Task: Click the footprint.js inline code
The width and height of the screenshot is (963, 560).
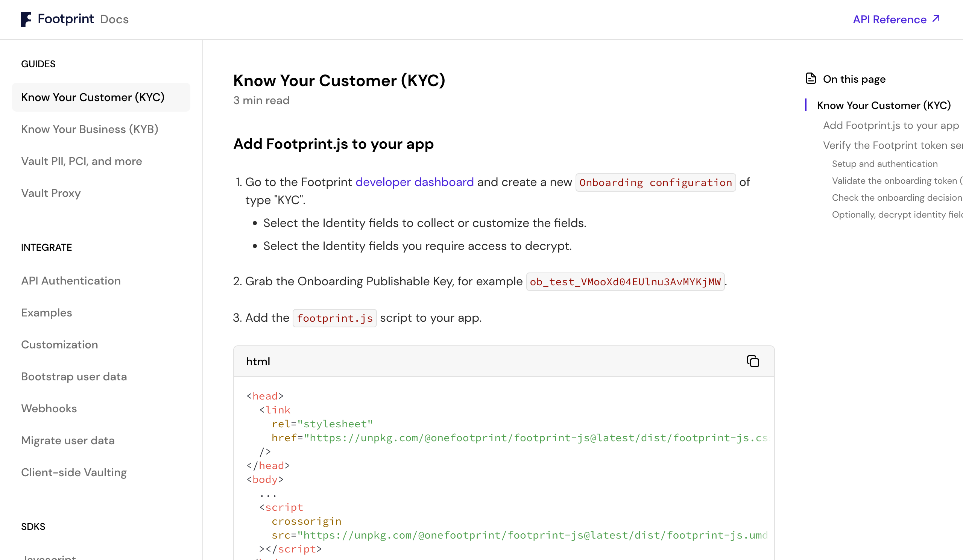Action: [x=335, y=318]
